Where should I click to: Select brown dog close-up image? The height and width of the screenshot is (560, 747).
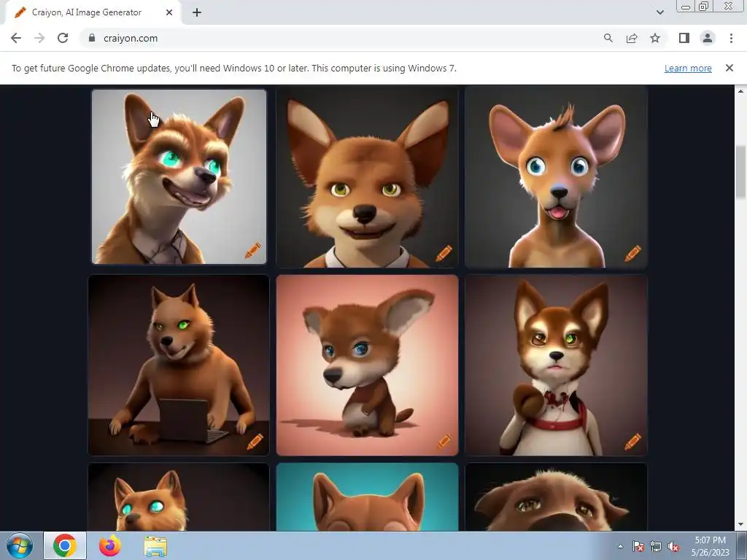tap(556, 497)
